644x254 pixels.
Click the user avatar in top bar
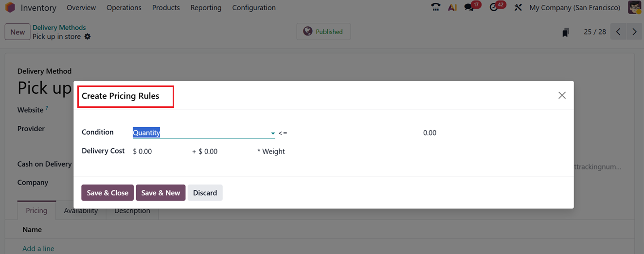point(634,8)
